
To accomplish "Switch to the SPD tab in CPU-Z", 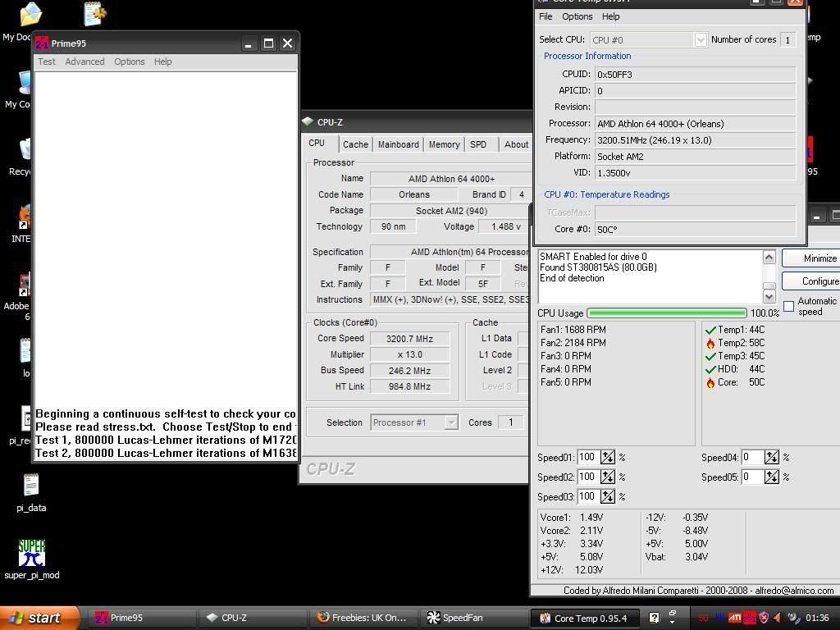I will [x=478, y=144].
